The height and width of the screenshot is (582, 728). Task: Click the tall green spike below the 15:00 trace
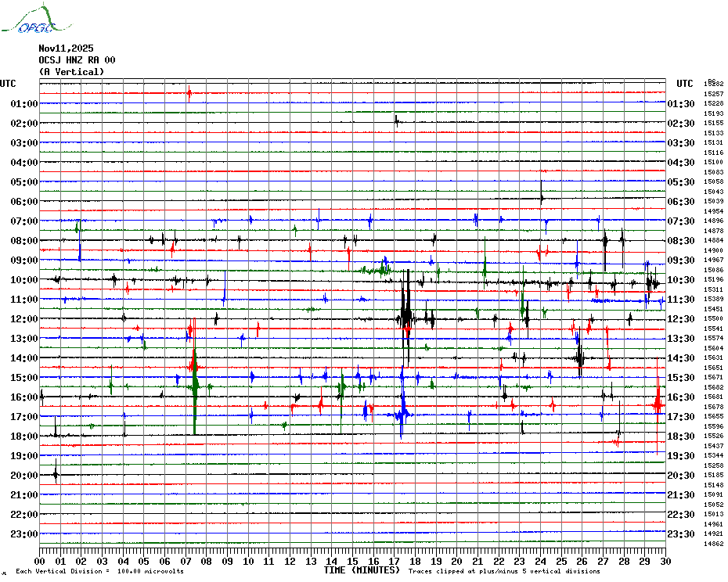tap(195, 387)
